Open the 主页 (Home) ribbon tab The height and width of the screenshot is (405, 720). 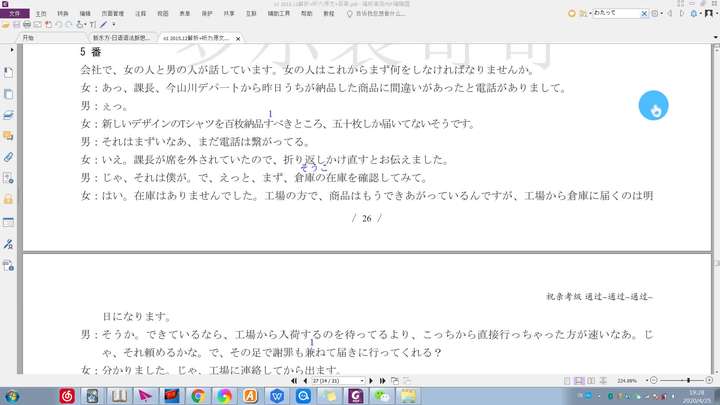41,14
